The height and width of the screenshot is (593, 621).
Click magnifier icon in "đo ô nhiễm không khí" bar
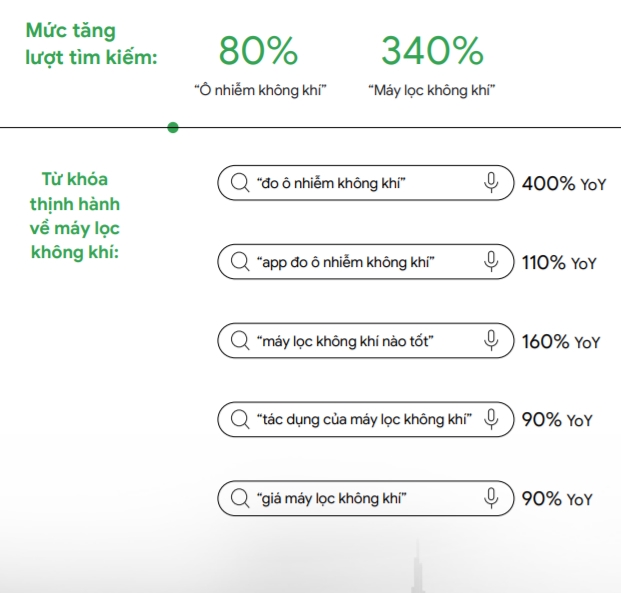(240, 183)
